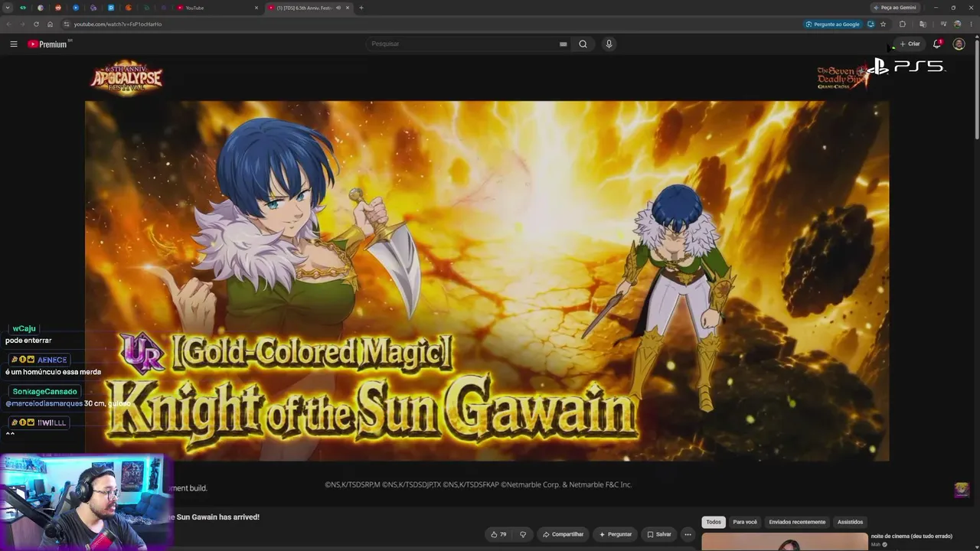Open the translate page icon in toolbar
The height and width of the screenshot is (551, 980).
click(x=923, y=24)
